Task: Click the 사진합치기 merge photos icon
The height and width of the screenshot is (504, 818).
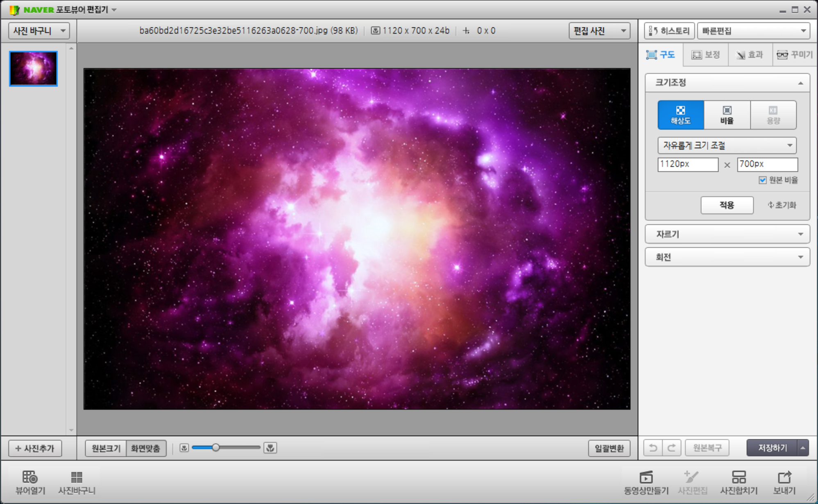Action: (x=739, y=477)
